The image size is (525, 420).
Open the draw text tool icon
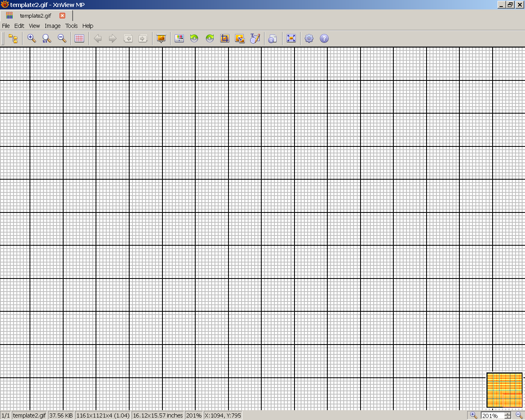(255, 39)
